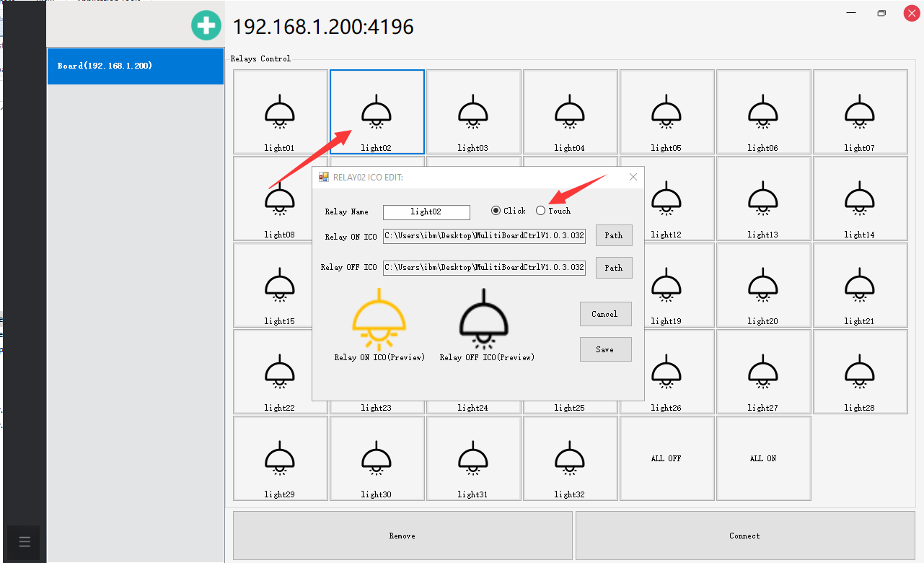Select the Touch radio button
The height and width of the screenshot is (563, 924).
(541, 211)
